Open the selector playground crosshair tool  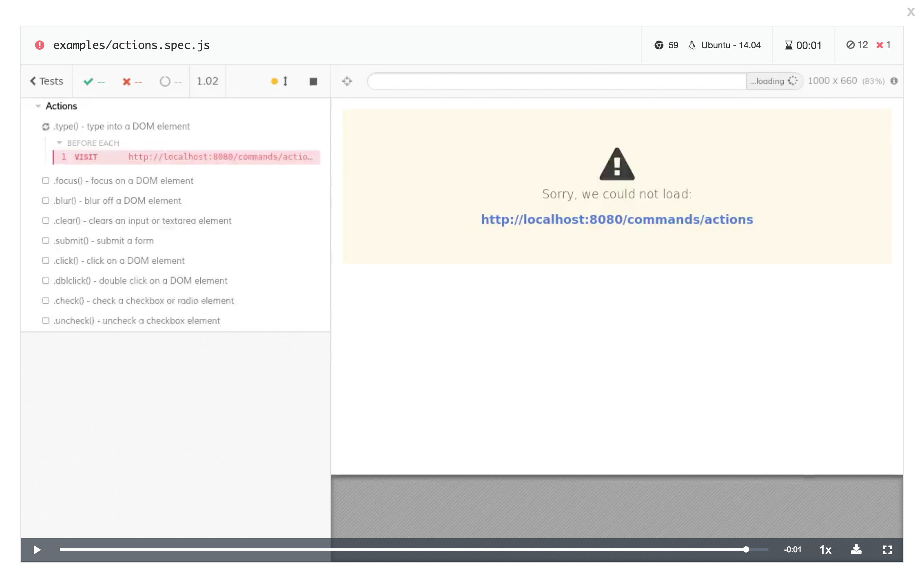point(347,81)
